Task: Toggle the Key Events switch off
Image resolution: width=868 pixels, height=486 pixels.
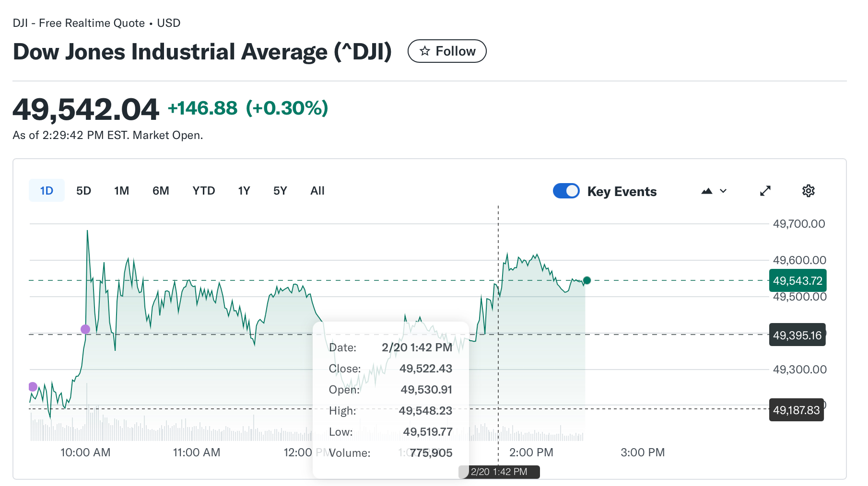Action: tap(566, 191)
